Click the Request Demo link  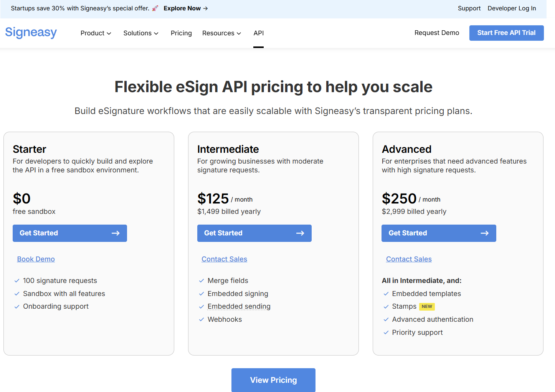click(x=437, y=33)
